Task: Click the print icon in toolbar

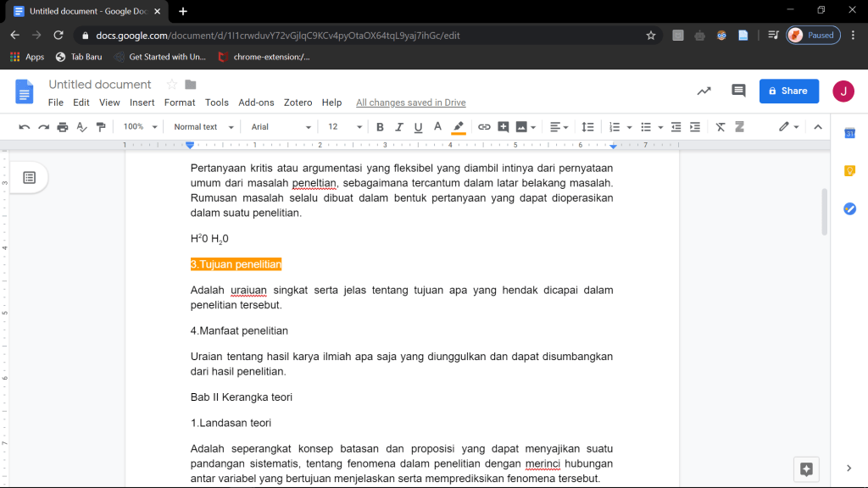Action: (63, 127)
